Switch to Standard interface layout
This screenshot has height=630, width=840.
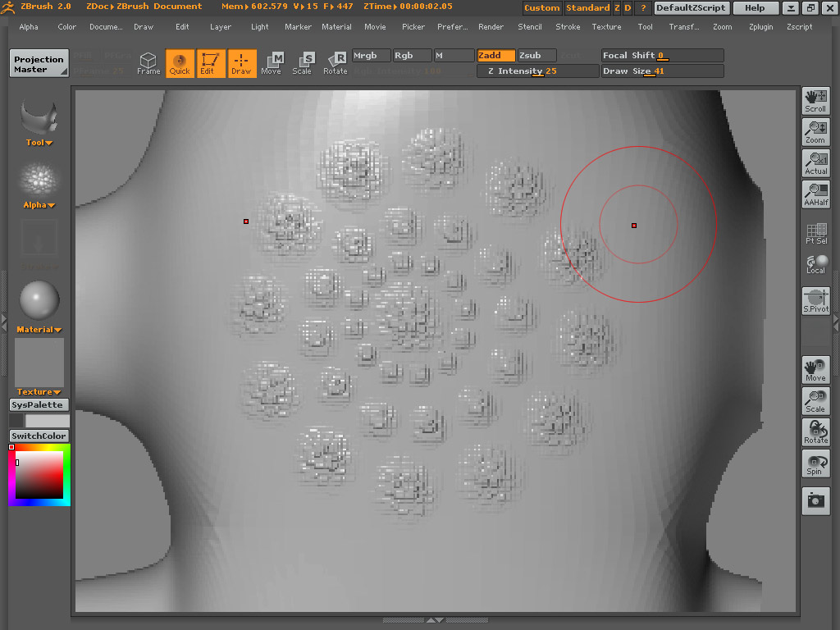pos(587,7)
